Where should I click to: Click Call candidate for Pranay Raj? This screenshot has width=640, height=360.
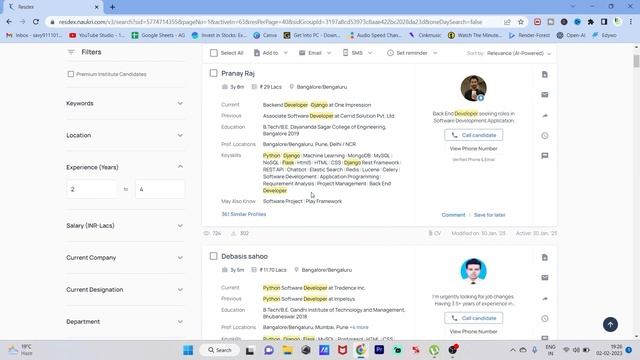pos(473,135)
